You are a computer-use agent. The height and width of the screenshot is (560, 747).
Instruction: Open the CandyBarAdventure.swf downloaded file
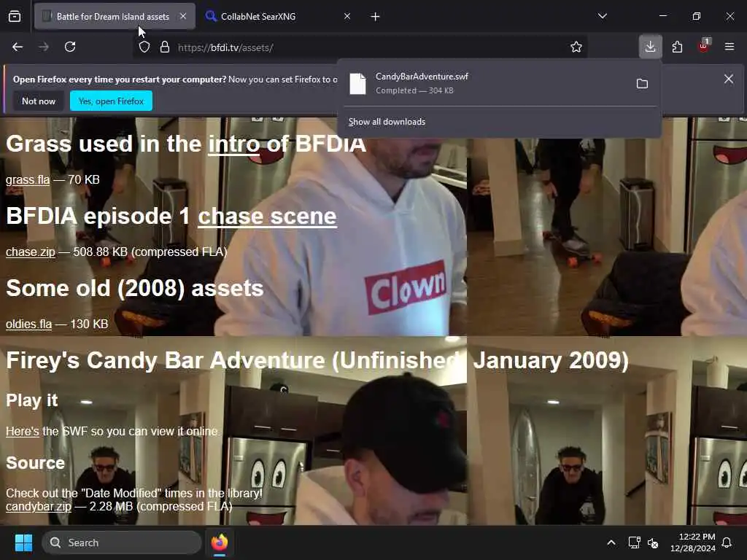(486, 83)
